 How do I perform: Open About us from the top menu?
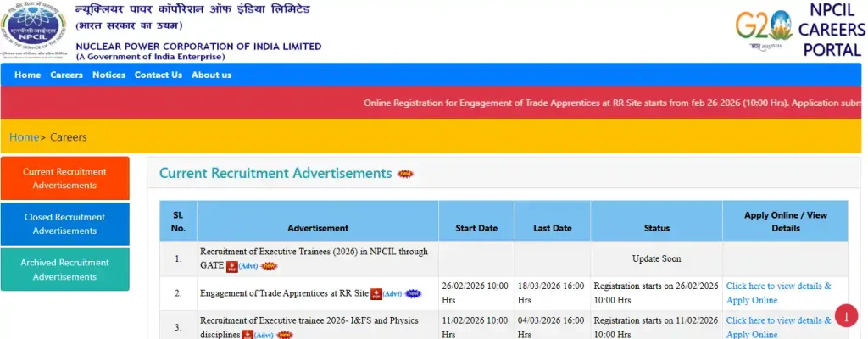pos(211,75)
